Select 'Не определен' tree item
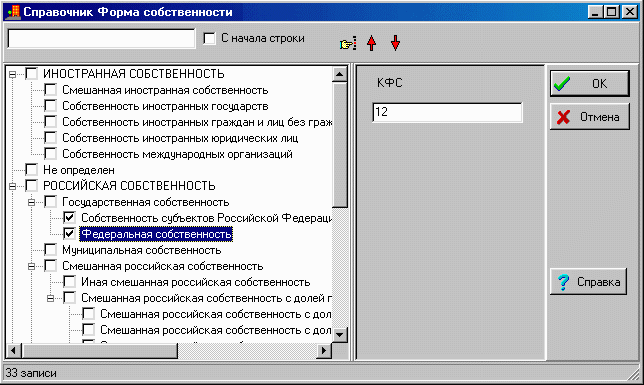Viewport: 644px width, 385px height. [x=79, y=170]
